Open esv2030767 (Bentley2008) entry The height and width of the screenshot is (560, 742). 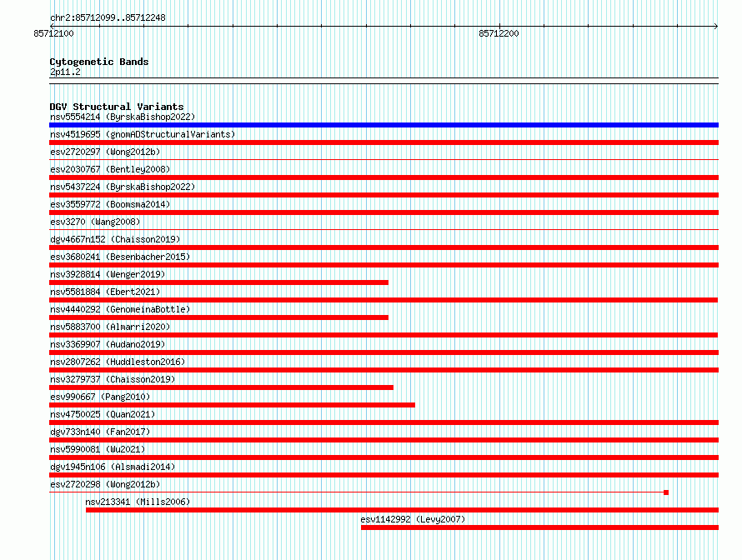[x=110, y=169]
